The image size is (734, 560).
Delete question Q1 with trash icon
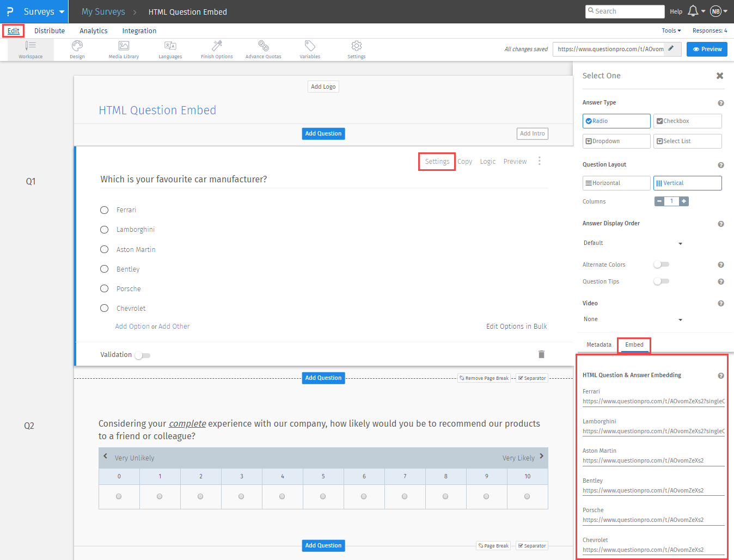[541, 354]
